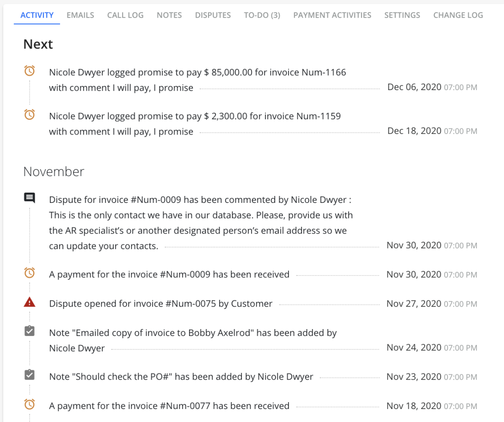The image size is (504, 422).
Task: Click the clock icon beside Num-0009 payment received
Action: [x=30, y=273]
